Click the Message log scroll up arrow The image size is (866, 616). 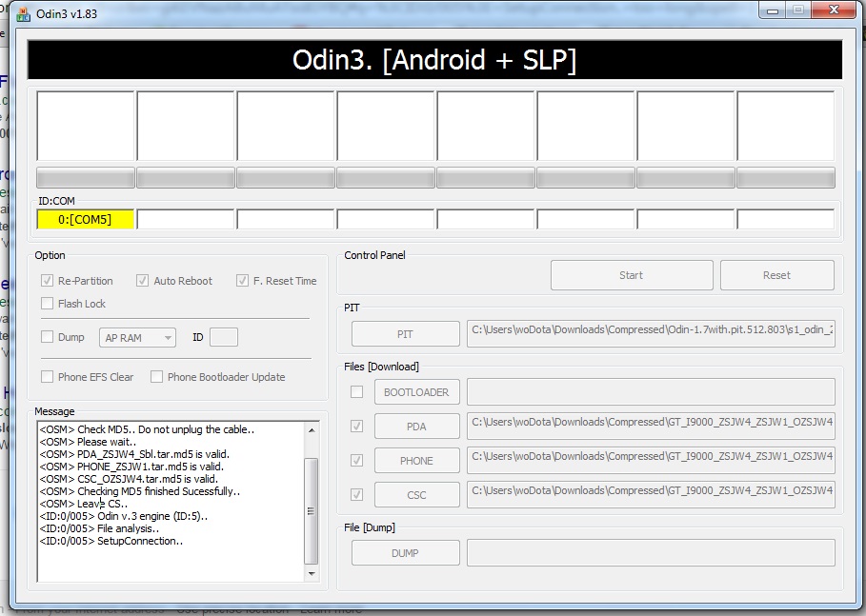coord(312,429)
